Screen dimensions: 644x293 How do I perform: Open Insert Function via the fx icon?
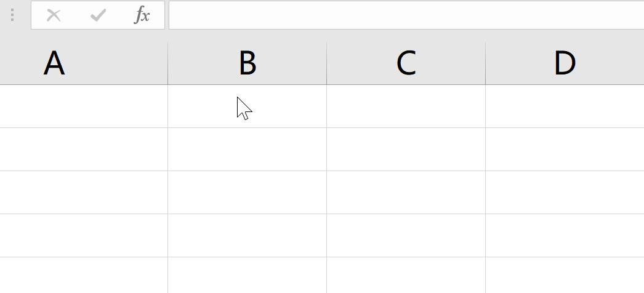(142, 15)
